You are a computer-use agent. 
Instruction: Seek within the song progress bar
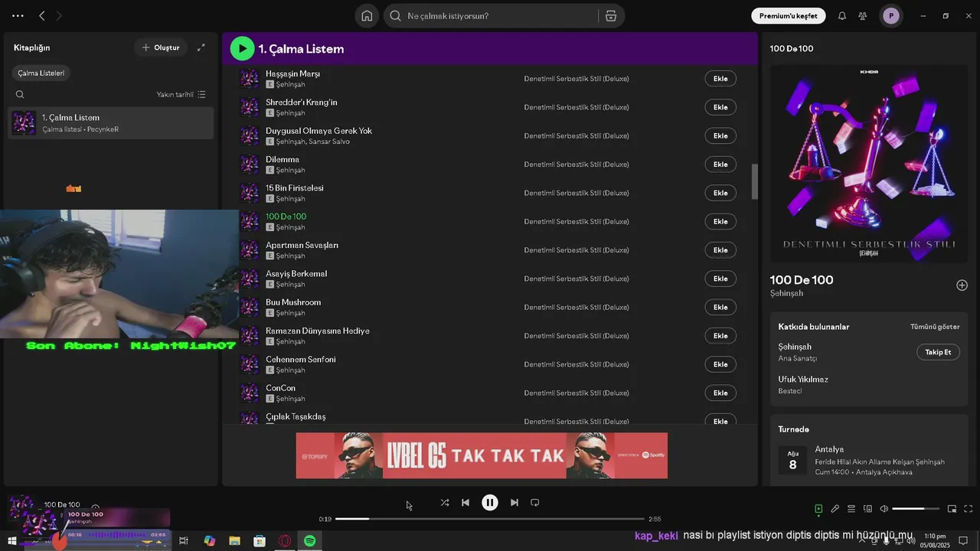point(490,519)
